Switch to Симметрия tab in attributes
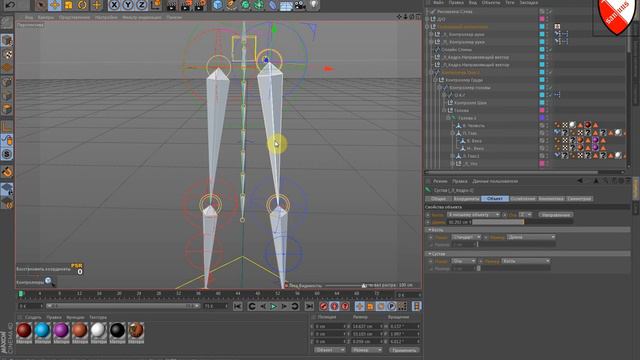 click(x=579, y=199)
